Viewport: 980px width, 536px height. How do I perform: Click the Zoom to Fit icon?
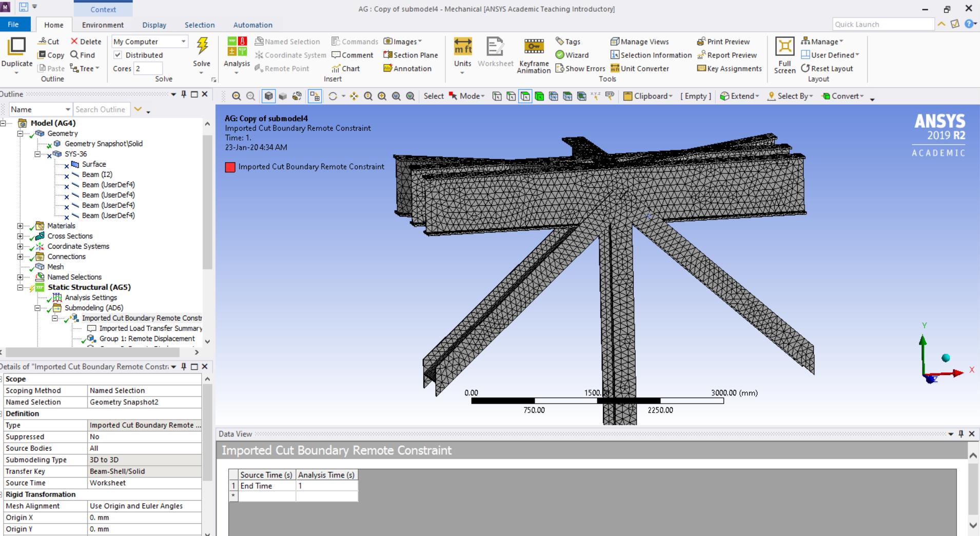396,96
